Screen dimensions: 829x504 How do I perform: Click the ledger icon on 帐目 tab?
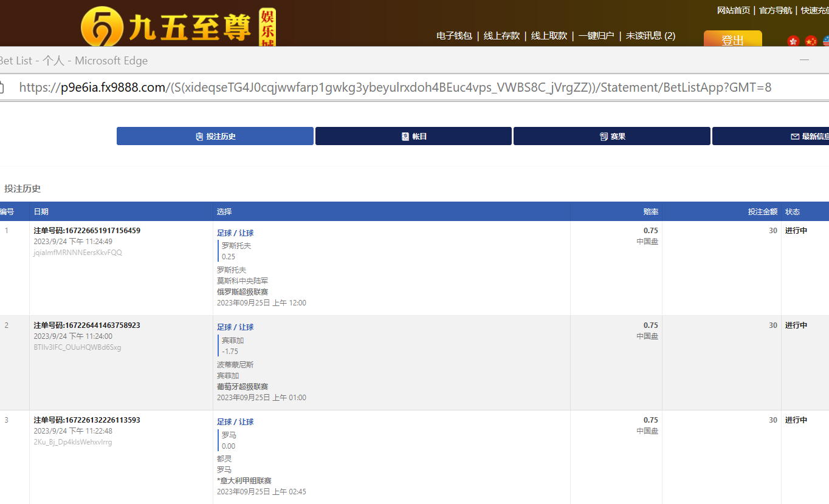pos(405,137)
